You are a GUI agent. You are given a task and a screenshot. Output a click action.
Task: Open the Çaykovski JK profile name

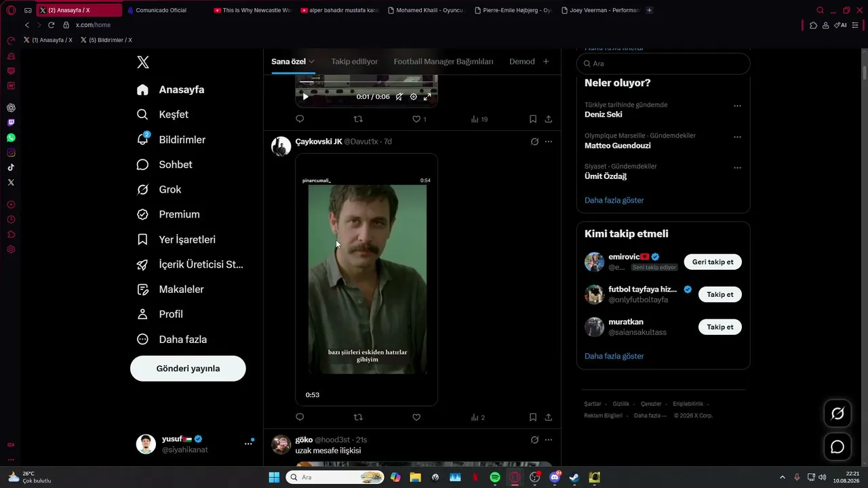point(319,142)
